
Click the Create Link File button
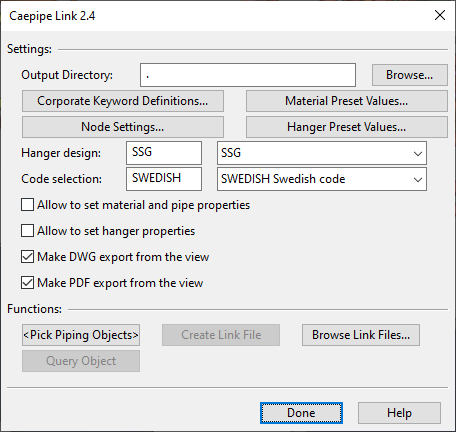(x=221, y=335)
